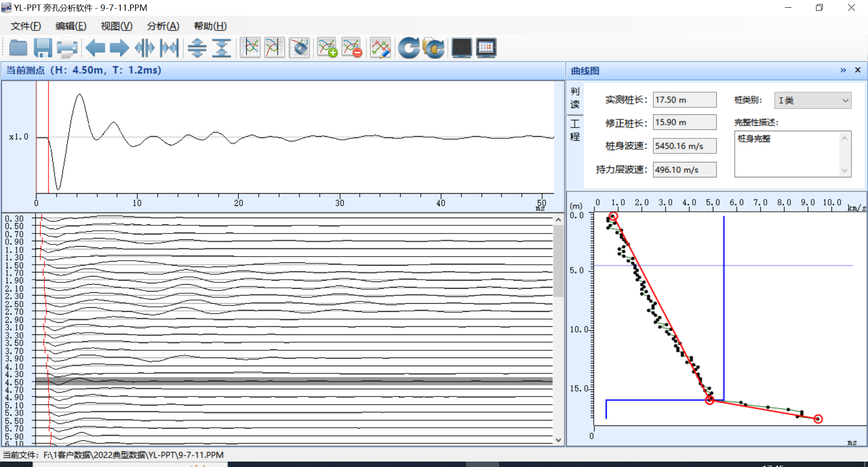This screenshot has width=868, height=467.
Task: Open the 文件(F) menu
Action: tap(26, 26)
